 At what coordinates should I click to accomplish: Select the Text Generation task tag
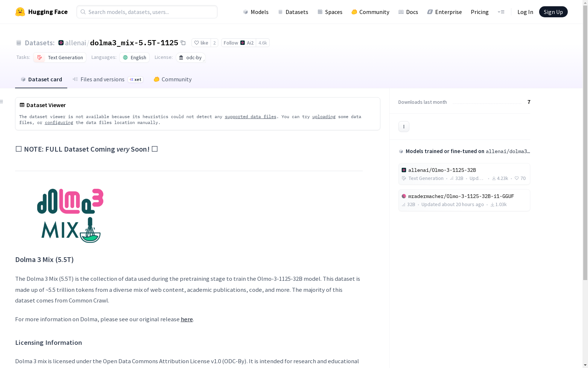coord(60,57)
